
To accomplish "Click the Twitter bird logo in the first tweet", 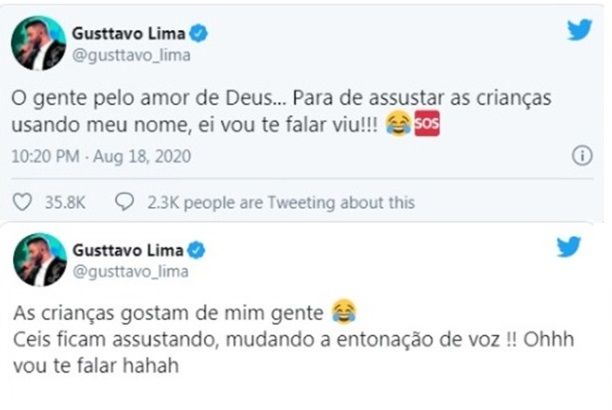I will pos(579,30).
